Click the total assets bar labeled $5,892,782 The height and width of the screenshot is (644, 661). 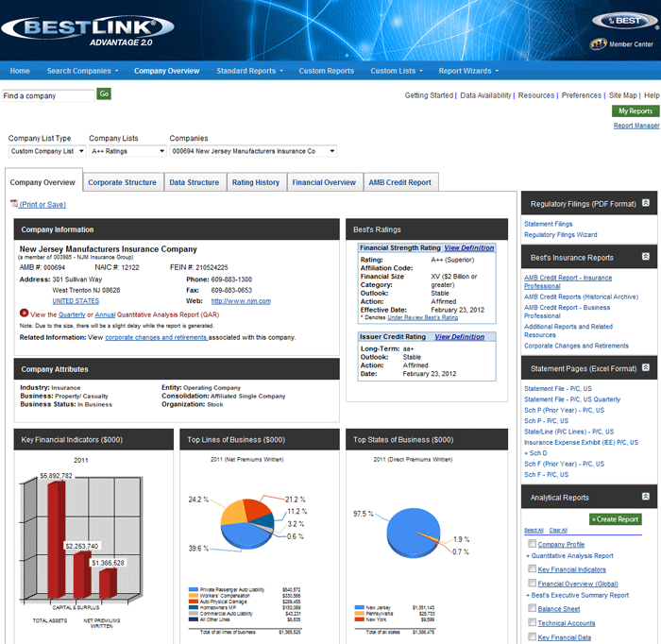[x=56, y=540]
